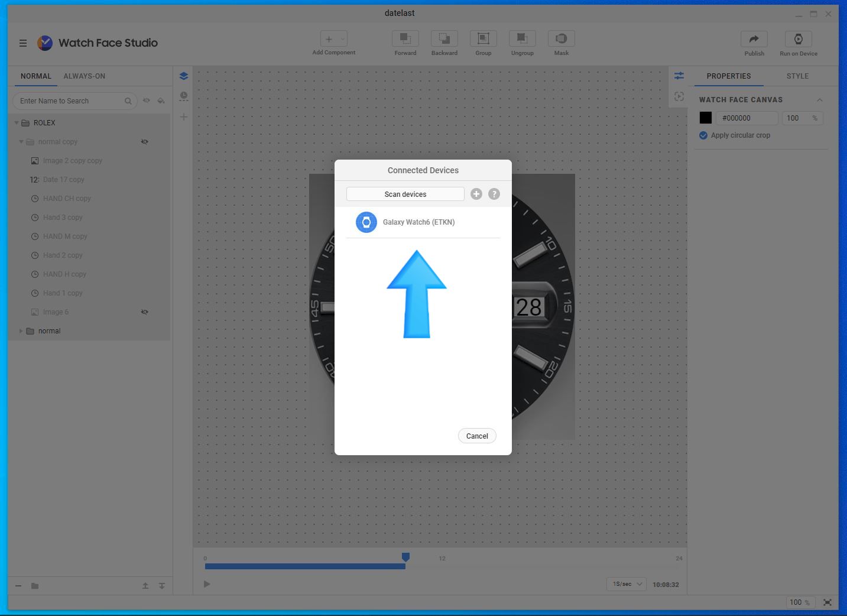This screenshot has height=616, width=847.
Task: Create new folder in layer footer
Action: 35,586
